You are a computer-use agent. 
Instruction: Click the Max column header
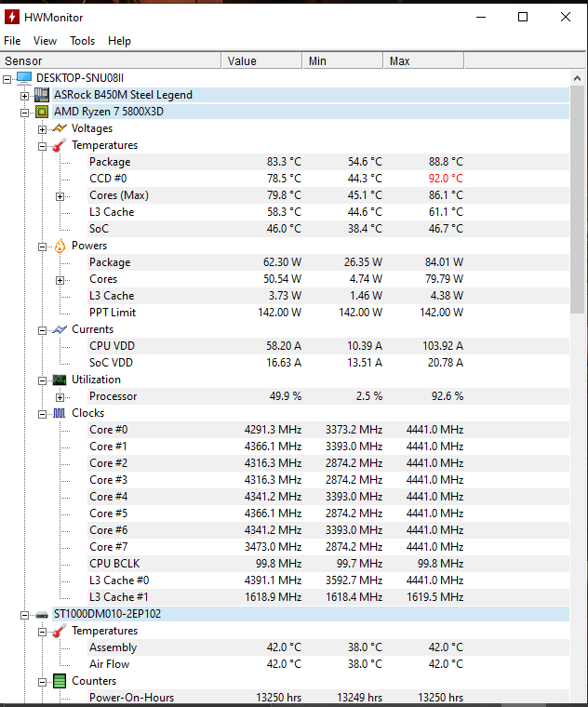tap(424, 60)
